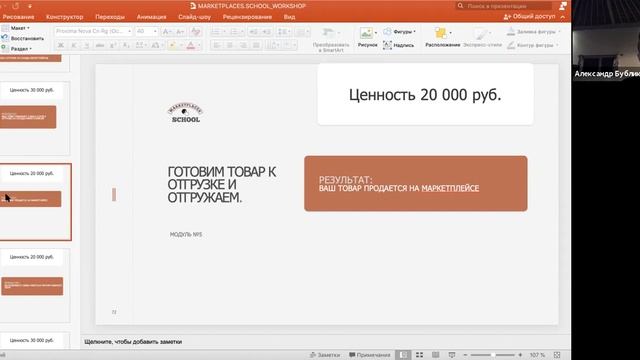Click the Marketplaces School logo on the slide
The image size is (640, 360).
(185, 113)
